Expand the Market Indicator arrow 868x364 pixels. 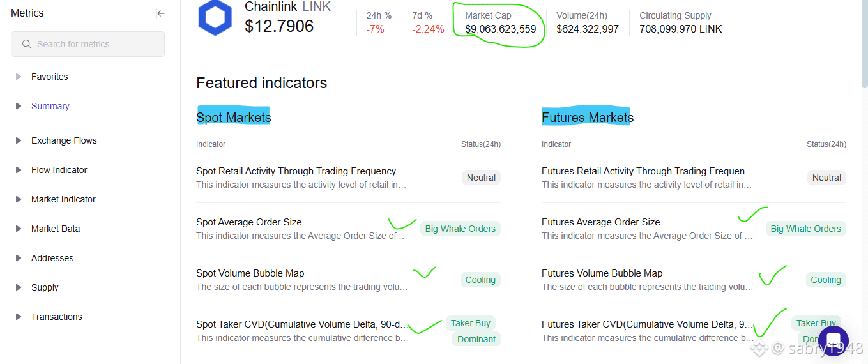[19, 199]
